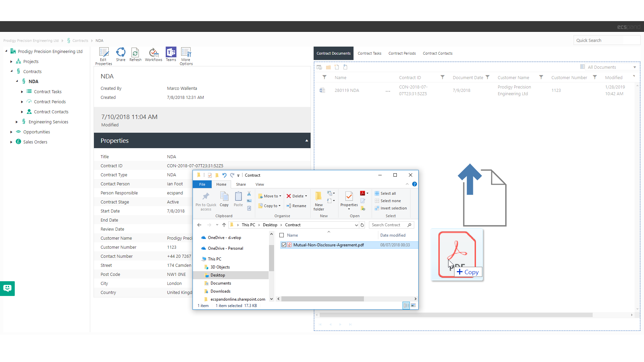
Task: Click the Explorer navigation pane vertical scrollbar
Action: 271,257
